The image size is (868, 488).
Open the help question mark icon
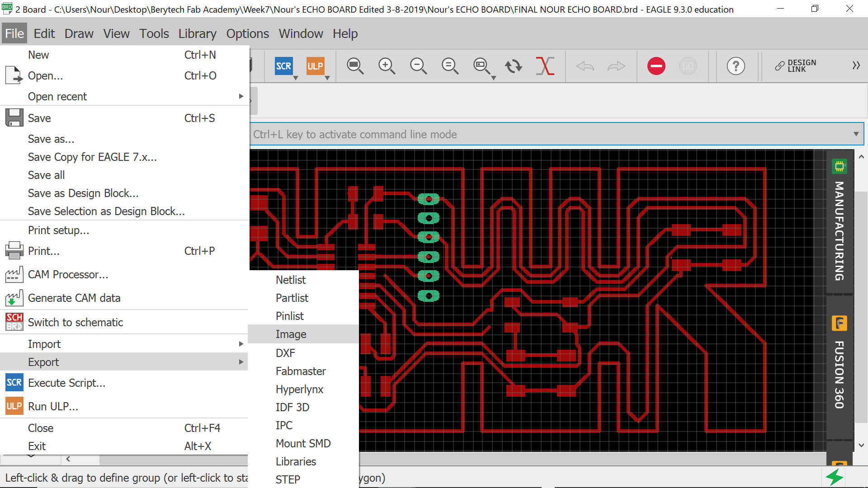click(736, 66)
